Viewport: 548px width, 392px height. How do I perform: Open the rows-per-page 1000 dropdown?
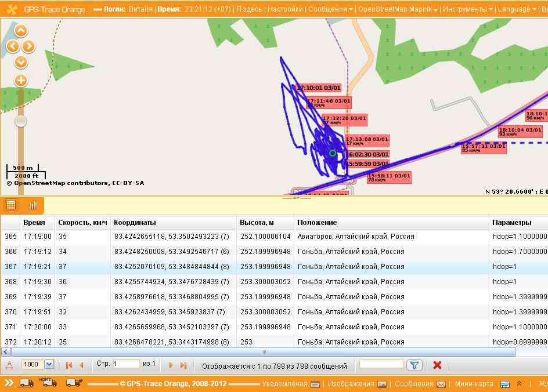tap(49, 364)
